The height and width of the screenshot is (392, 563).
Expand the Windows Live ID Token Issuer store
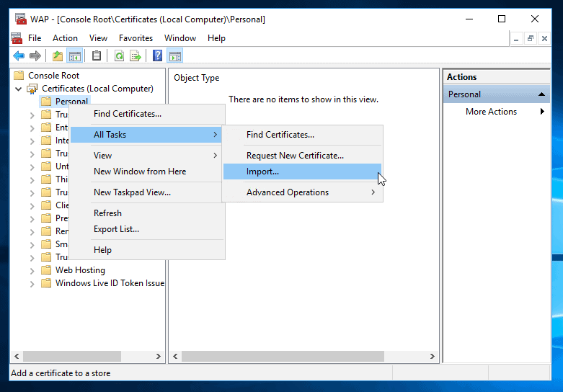(32, 284)
